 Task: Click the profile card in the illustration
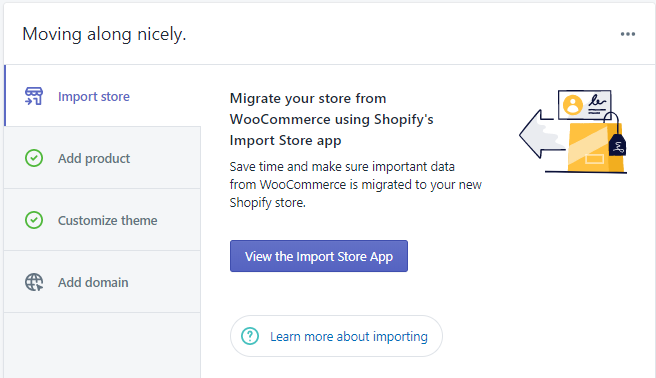tap(584, 105)
